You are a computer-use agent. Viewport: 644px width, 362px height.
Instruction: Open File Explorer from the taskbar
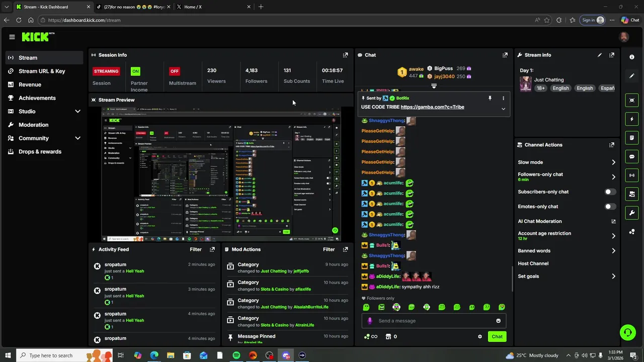click(171, 355)
